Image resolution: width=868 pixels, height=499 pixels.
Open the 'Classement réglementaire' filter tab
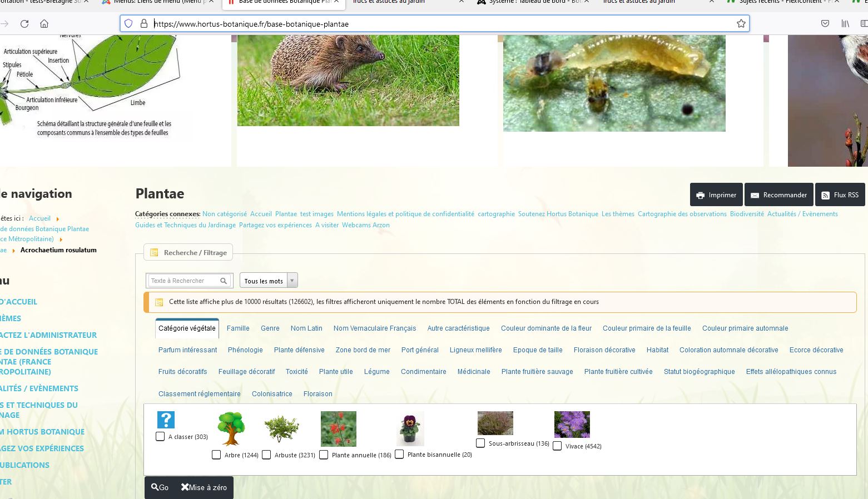tap(200, 393)
